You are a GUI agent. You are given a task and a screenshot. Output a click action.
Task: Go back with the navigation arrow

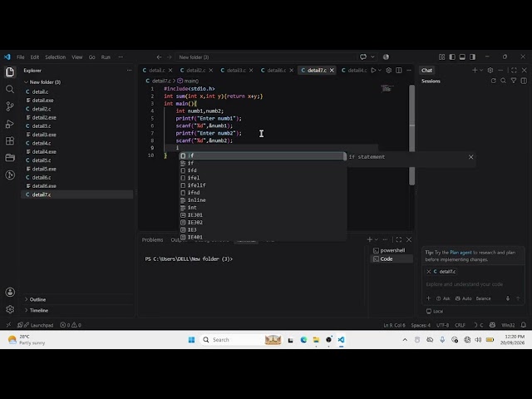click(159, 57)
